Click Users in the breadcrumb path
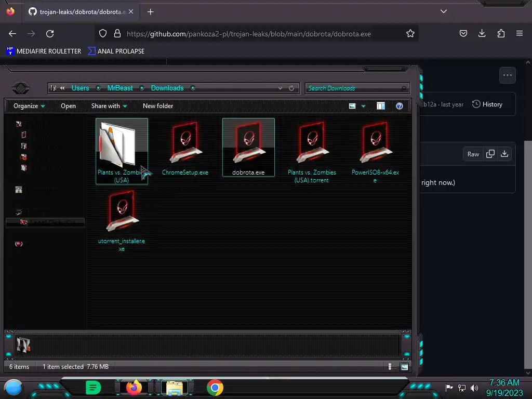This screenshot has height=399, width=532. (80, 88)
